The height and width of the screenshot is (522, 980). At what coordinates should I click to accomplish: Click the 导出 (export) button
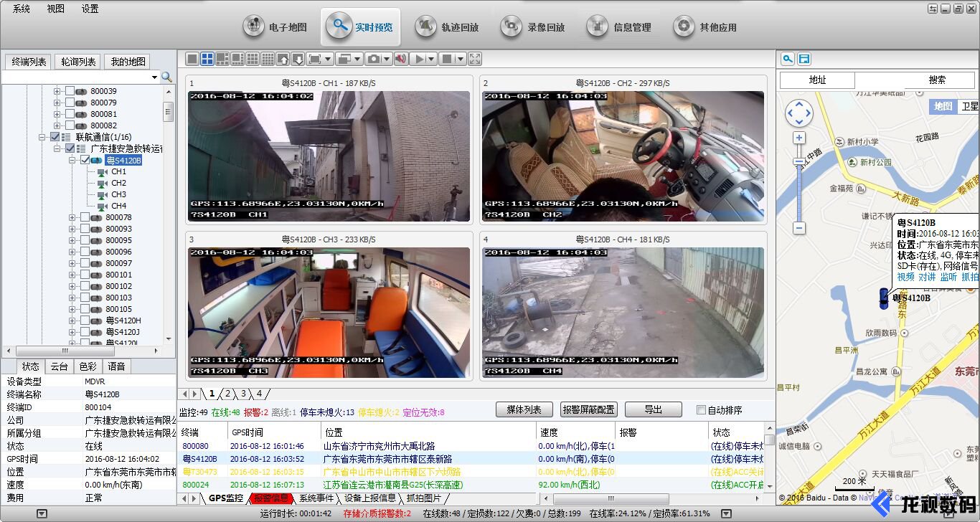coord(654,409)
